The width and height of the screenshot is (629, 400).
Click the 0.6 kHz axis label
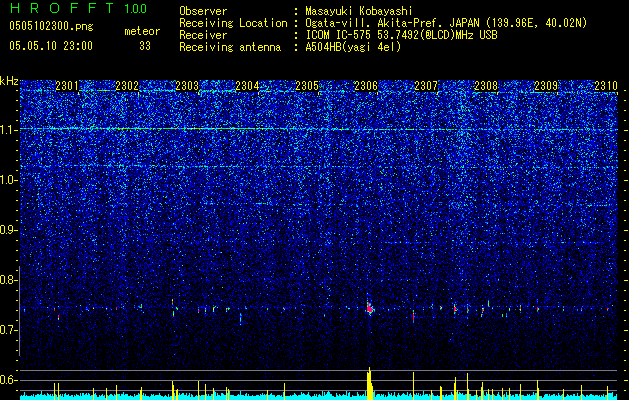[x=9, y=380]
